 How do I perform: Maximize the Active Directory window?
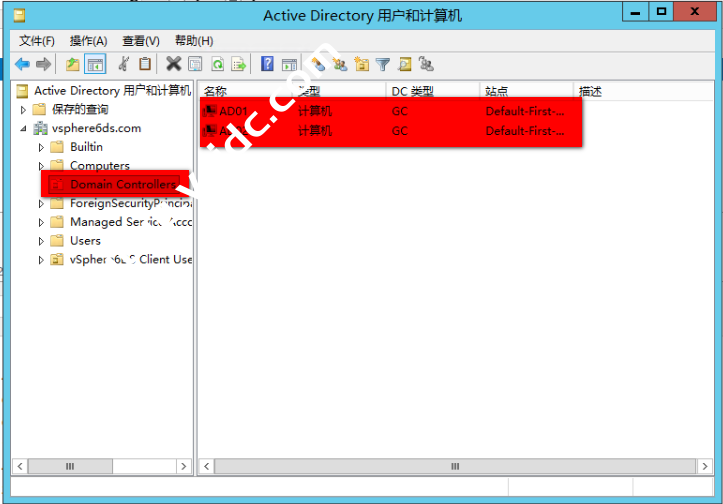point(661,11)
